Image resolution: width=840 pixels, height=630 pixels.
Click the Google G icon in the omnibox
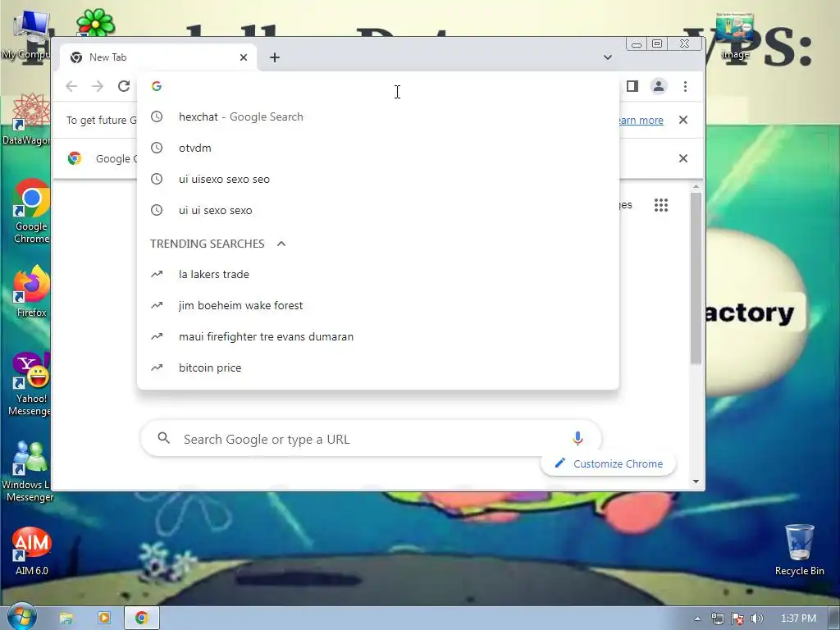click(x=157, y=85)
